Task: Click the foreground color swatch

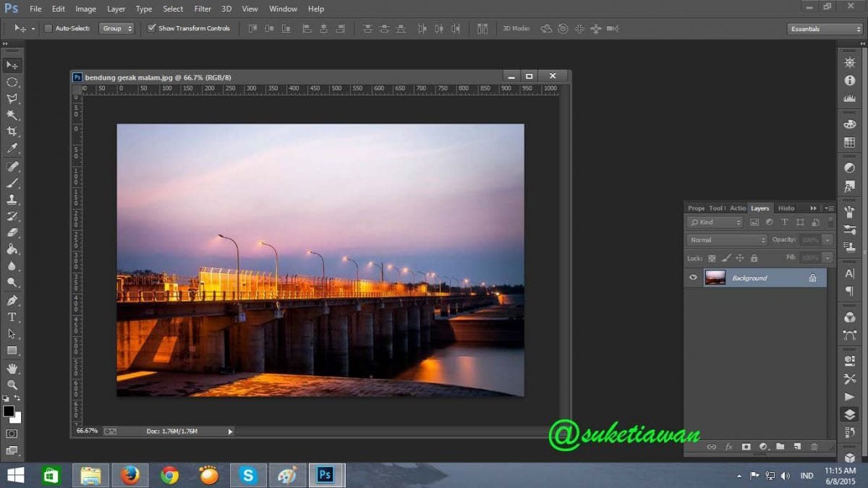Action: pyautogui.click(x=9, y=411)
